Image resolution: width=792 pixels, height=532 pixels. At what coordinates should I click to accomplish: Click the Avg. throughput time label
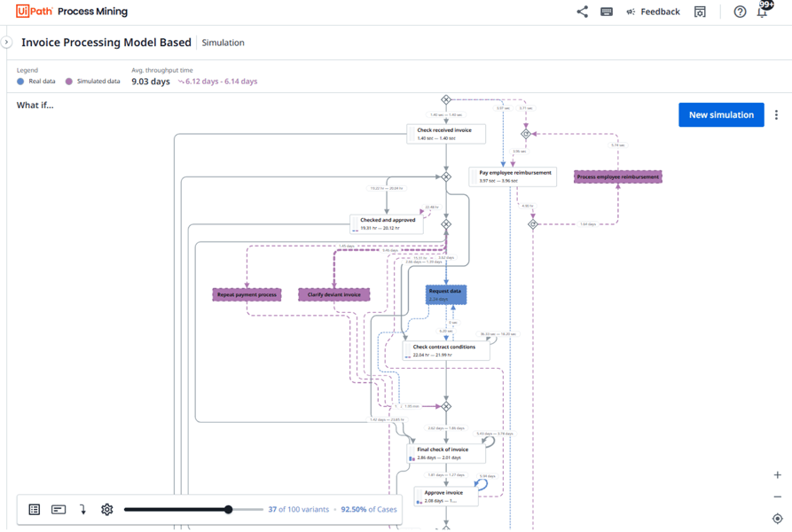pos(162,70)
